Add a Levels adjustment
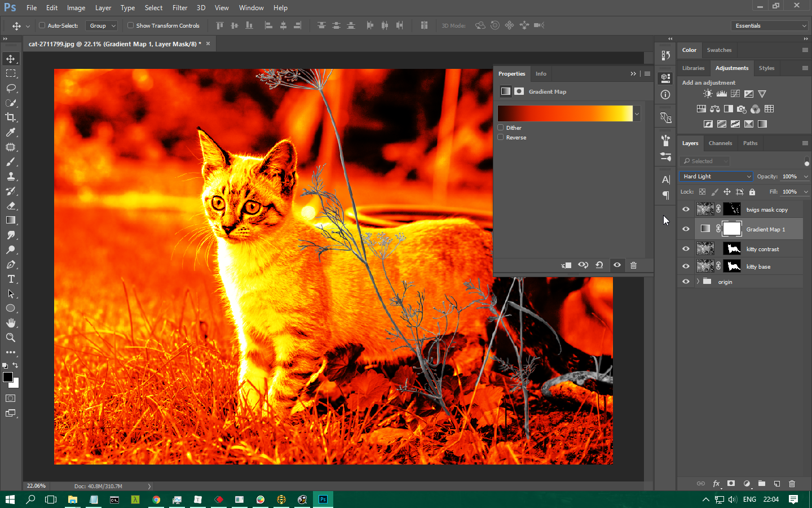 click(721, 94)
